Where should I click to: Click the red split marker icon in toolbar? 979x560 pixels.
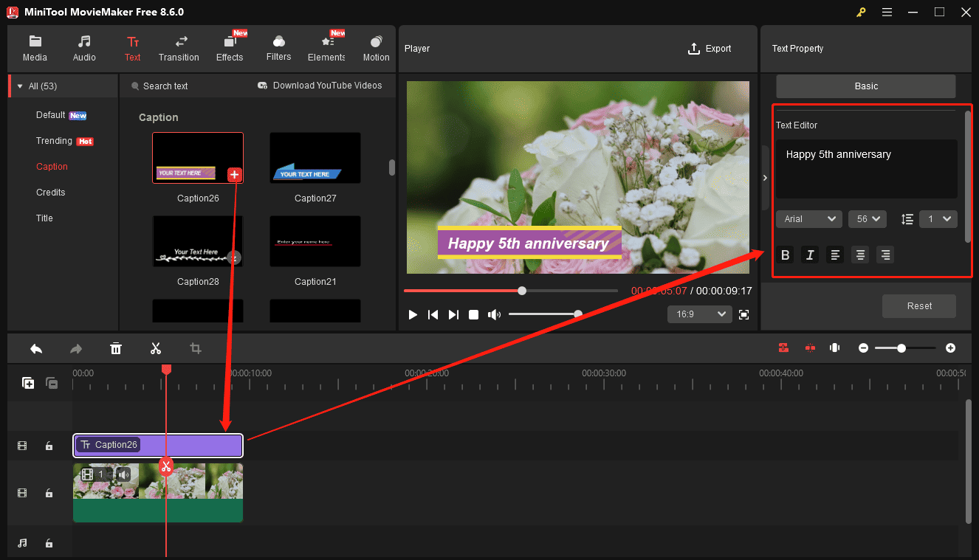(x=810, y=348)
